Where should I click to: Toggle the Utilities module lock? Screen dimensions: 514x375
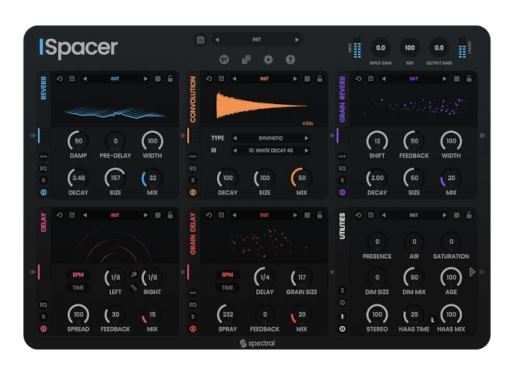point(469,215)
